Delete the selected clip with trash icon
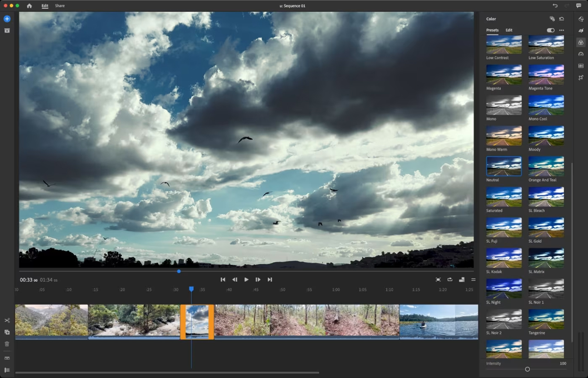 point(7,344)
